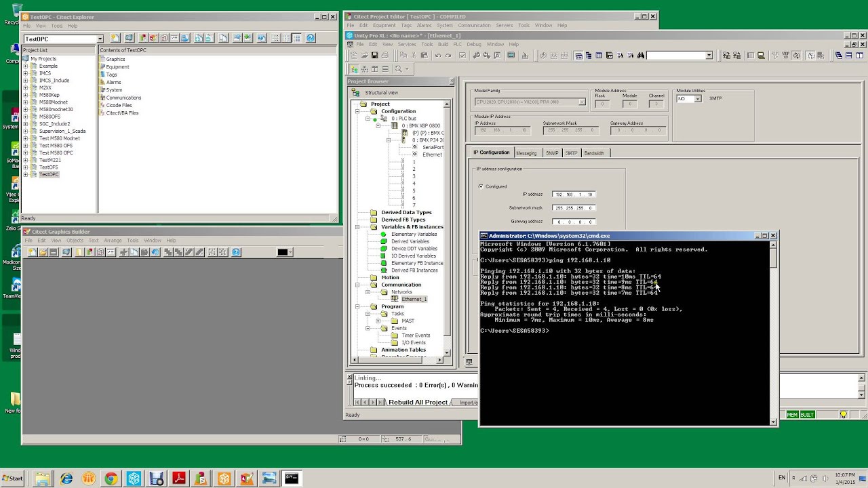The height and width of the screenshot is (488, 868).
Task: Toggle the Analyze checkmark icon in Unity toolbar
Action: tap(462, 56)
